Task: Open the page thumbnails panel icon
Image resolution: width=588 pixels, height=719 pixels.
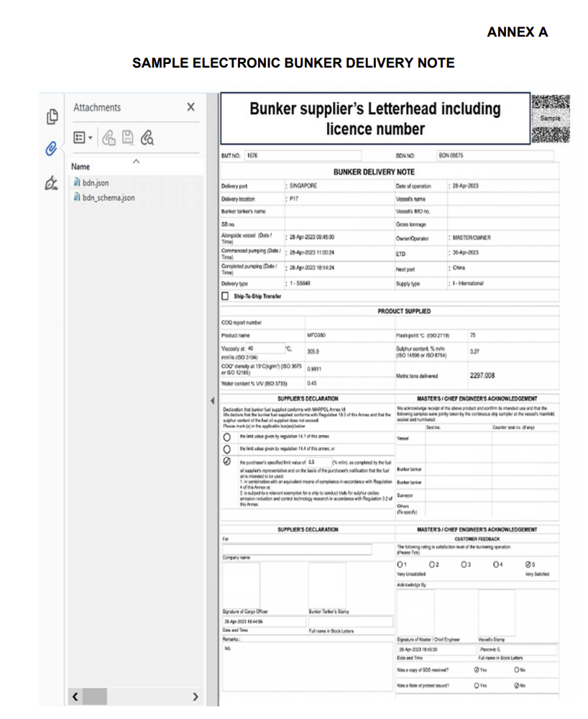Action: click(52, 116)
